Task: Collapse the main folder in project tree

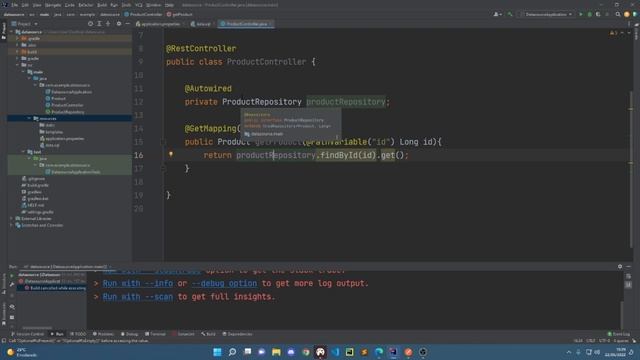Action: [x=24, y=72]
